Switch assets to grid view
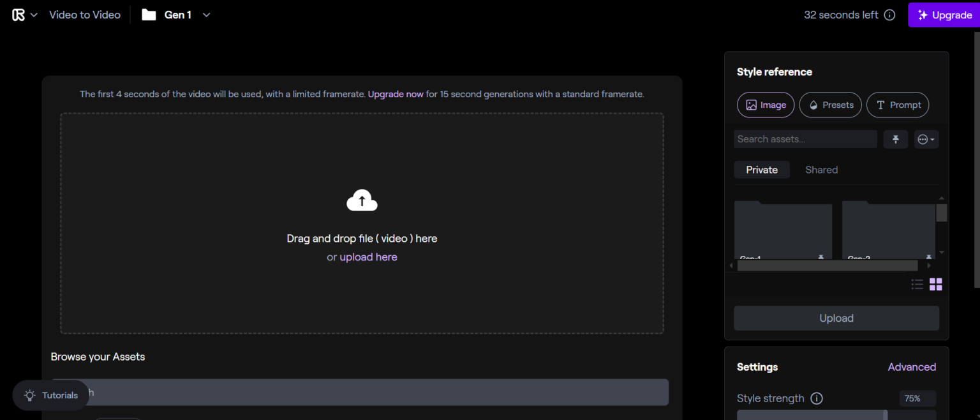This screenshot has height=420, width=980. 935,285
